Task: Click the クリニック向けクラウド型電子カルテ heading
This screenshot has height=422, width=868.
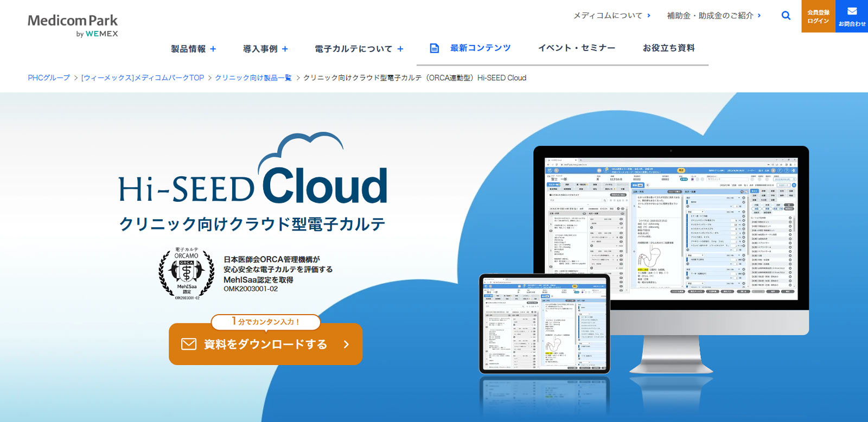Action: (x=252, y=224)
